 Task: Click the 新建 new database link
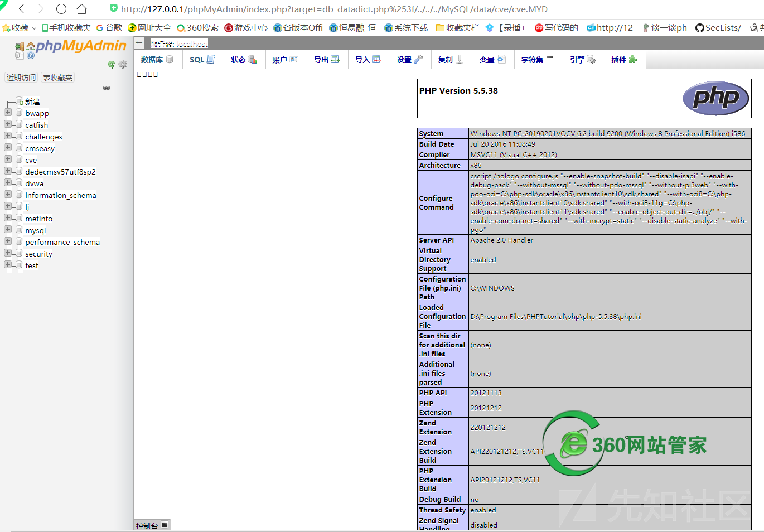click(x=32, y=101)
